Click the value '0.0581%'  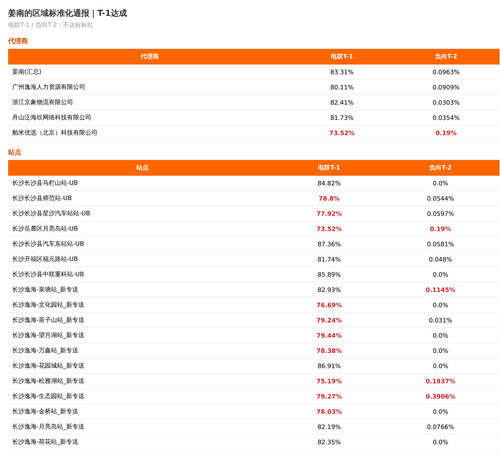click(440, 244)
